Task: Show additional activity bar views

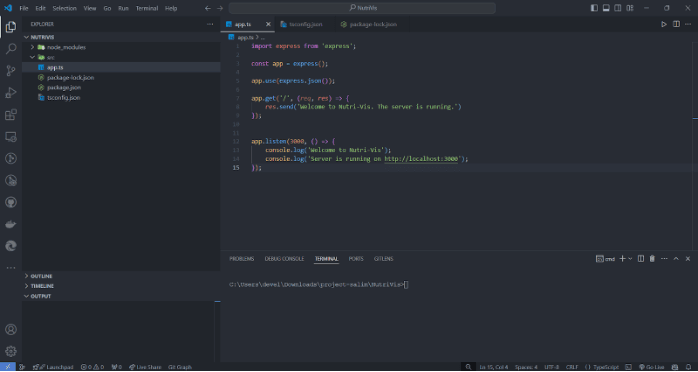Action: [x=11, y=268]
